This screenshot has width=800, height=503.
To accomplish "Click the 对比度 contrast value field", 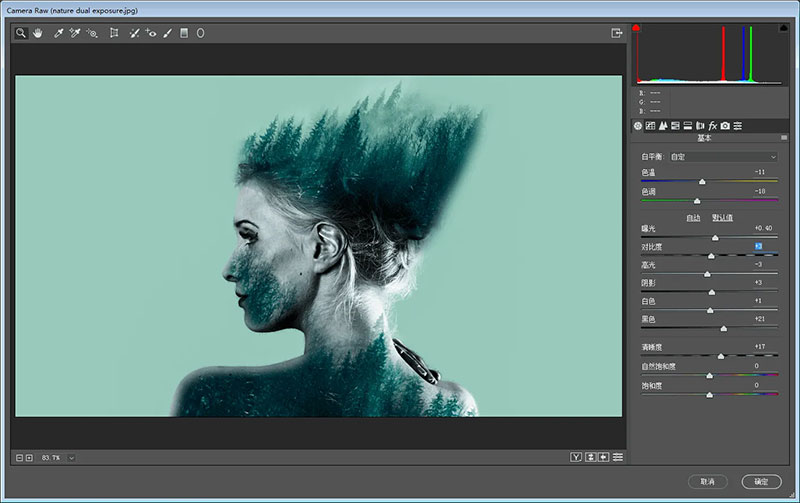I will (759, 246).
